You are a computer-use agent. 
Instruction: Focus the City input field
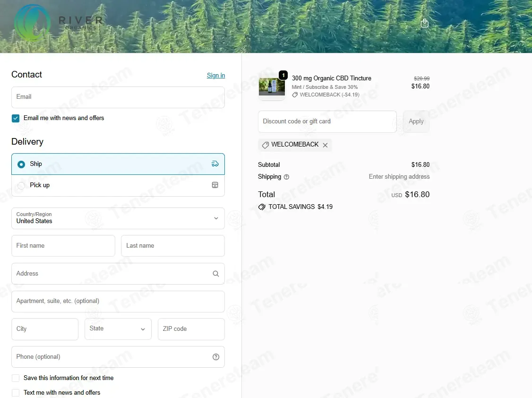coord(45,329)
